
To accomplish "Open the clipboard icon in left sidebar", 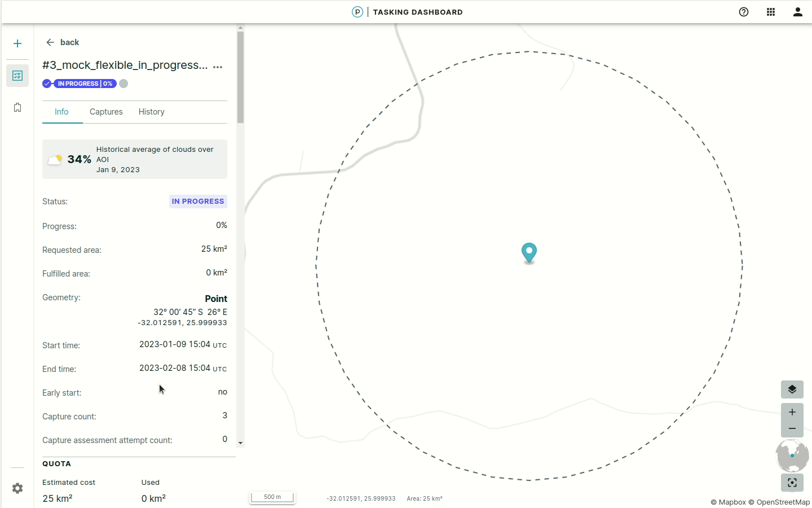I will click(17, 107).
